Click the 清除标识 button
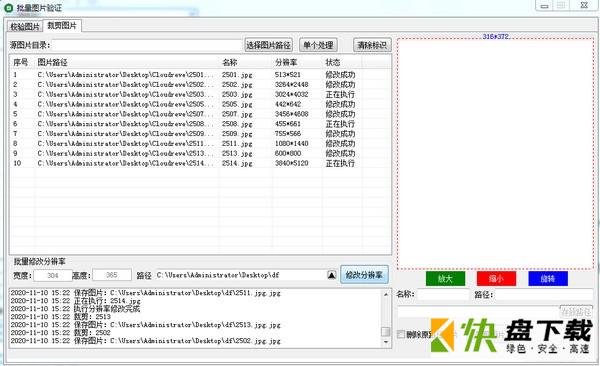The height and width of the screenshot is (366, 600). (x=372, y=45)
